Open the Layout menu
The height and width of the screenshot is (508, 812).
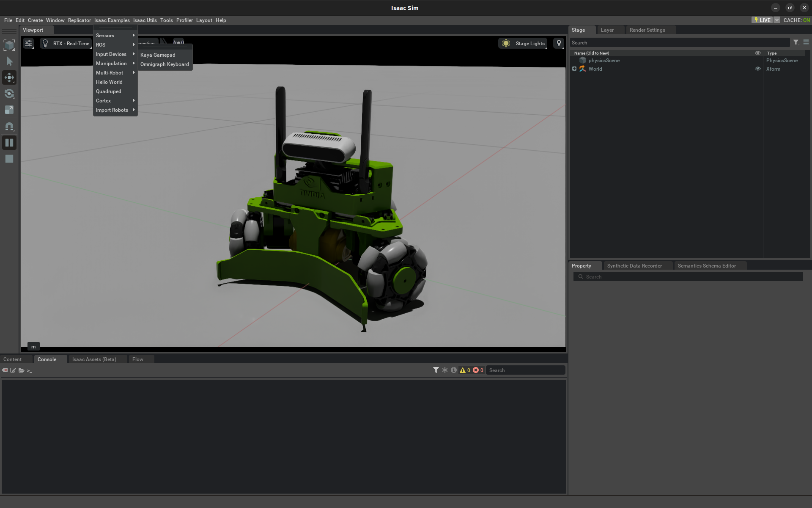coord(204,20)
